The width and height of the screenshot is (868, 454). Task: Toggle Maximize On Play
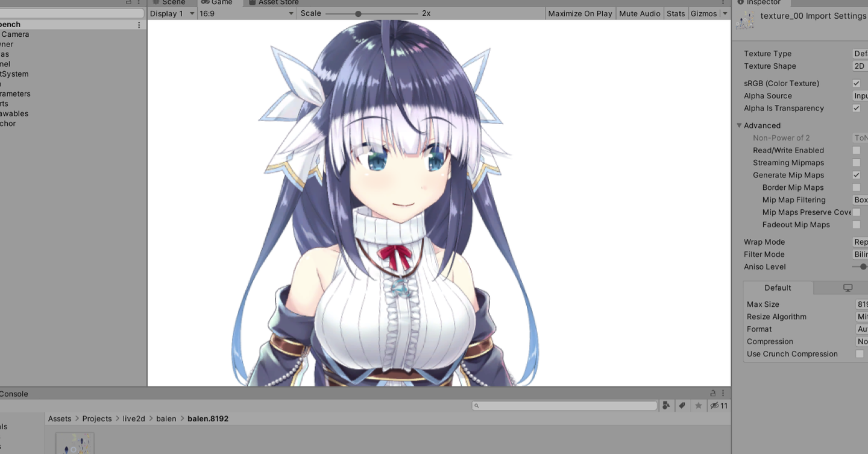tap(580, 13)
